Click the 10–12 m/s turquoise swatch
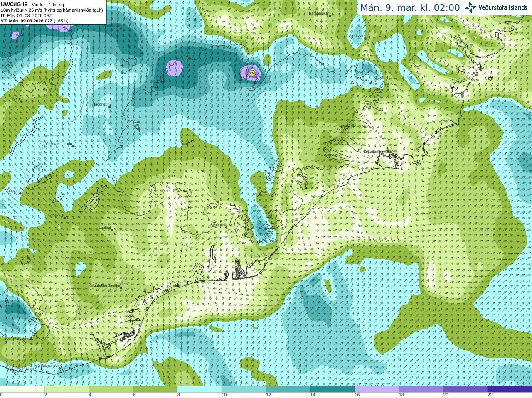532x398 pixels. pyautogui.click(x=244, y=389)
